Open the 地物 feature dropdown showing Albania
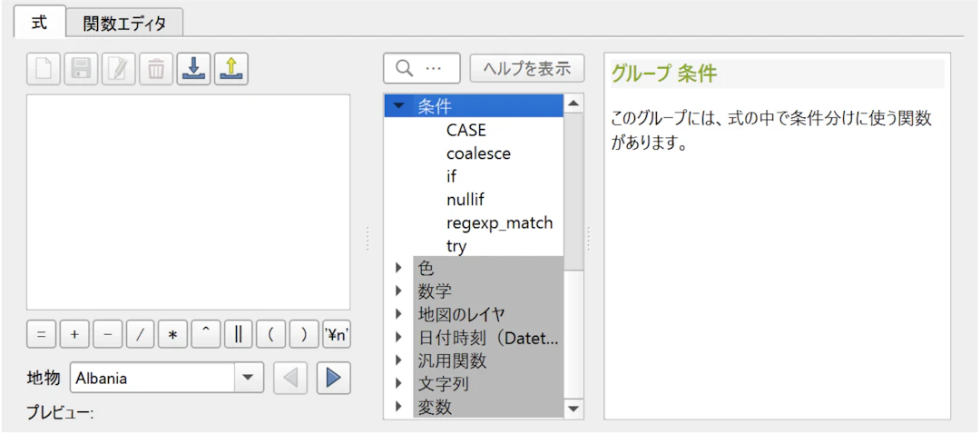Screen dimensions: 980x434 pyautogui.click(x=247, y=378)
